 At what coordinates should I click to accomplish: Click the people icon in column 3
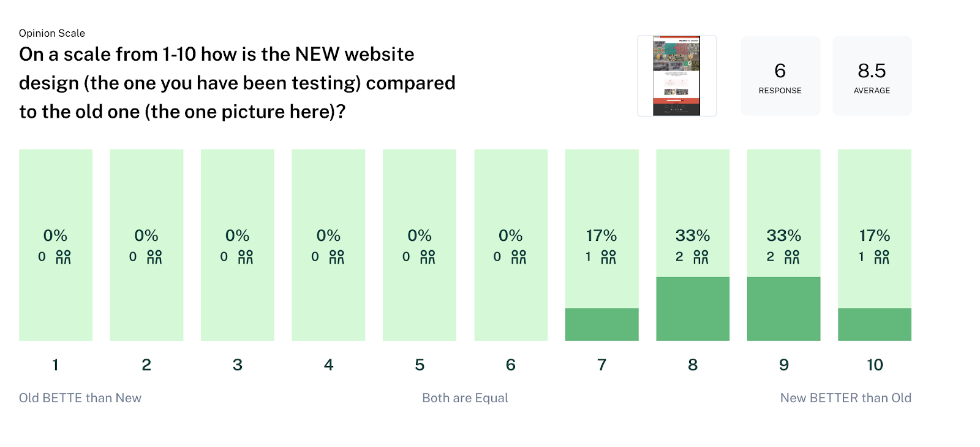click(x=246, y=257)
